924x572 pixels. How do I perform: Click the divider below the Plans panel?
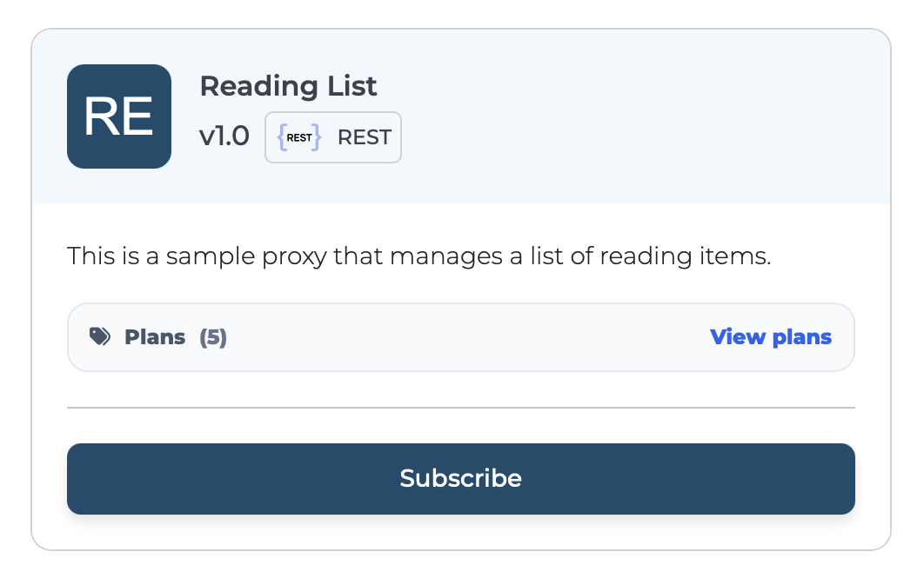pyautogui.click(x=461, y=405)
